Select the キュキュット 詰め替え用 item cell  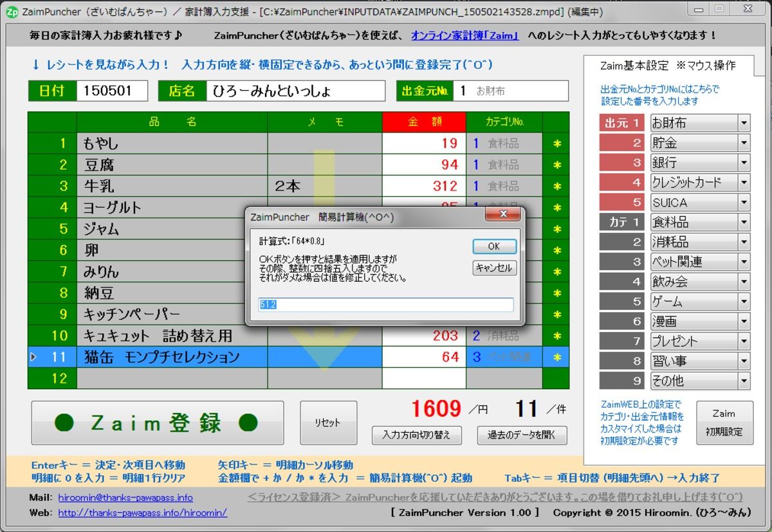coord(172,336)
